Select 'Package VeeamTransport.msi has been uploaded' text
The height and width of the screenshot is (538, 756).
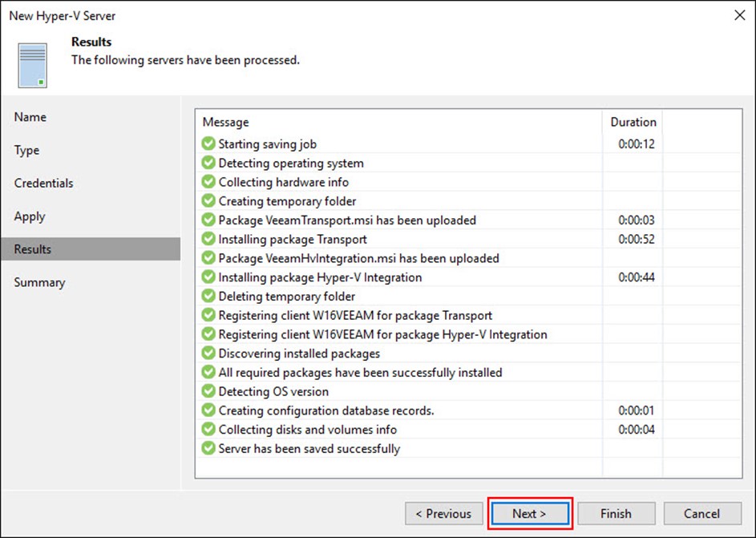point(347,220)
